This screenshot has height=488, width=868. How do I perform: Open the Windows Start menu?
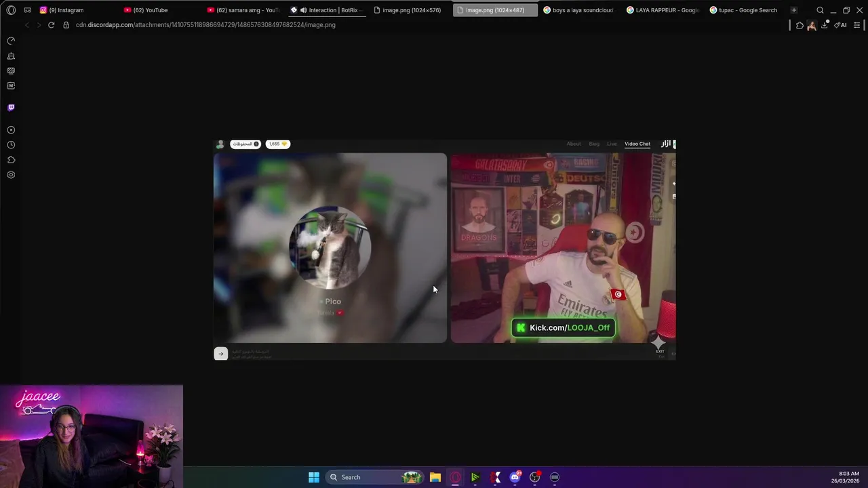pyautogui.click(x=314, y=477)
